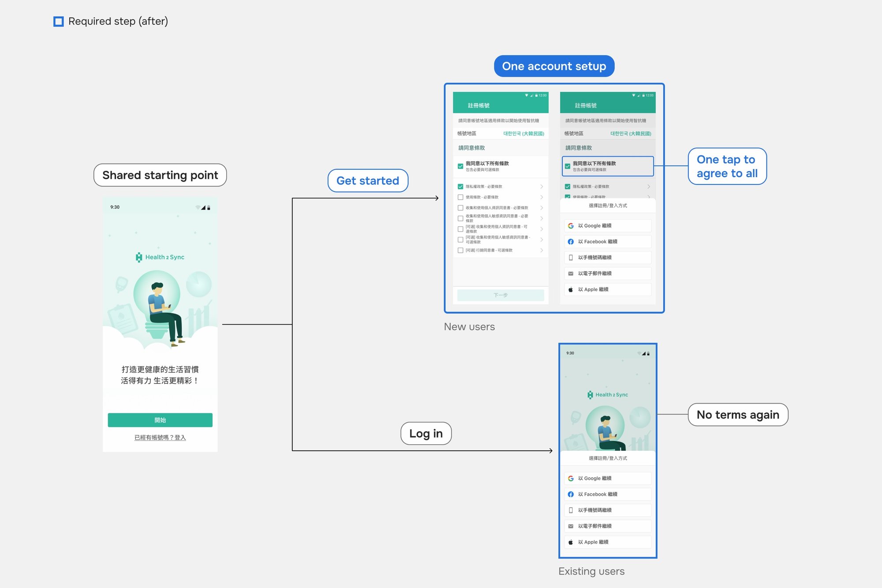Expand 隱私權政策 chevron on the second signup screen

pyautogui.click(x=649, y=187)
